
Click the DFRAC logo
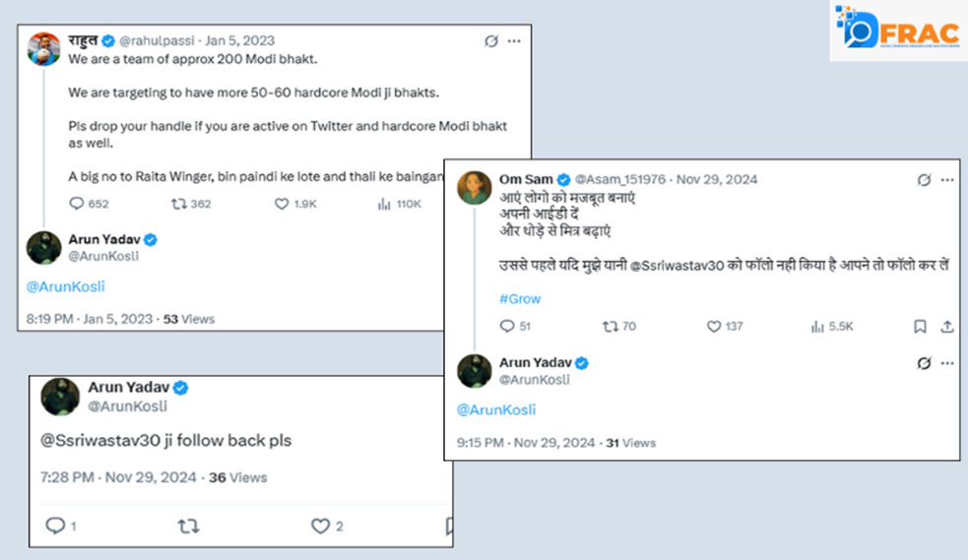897,31
